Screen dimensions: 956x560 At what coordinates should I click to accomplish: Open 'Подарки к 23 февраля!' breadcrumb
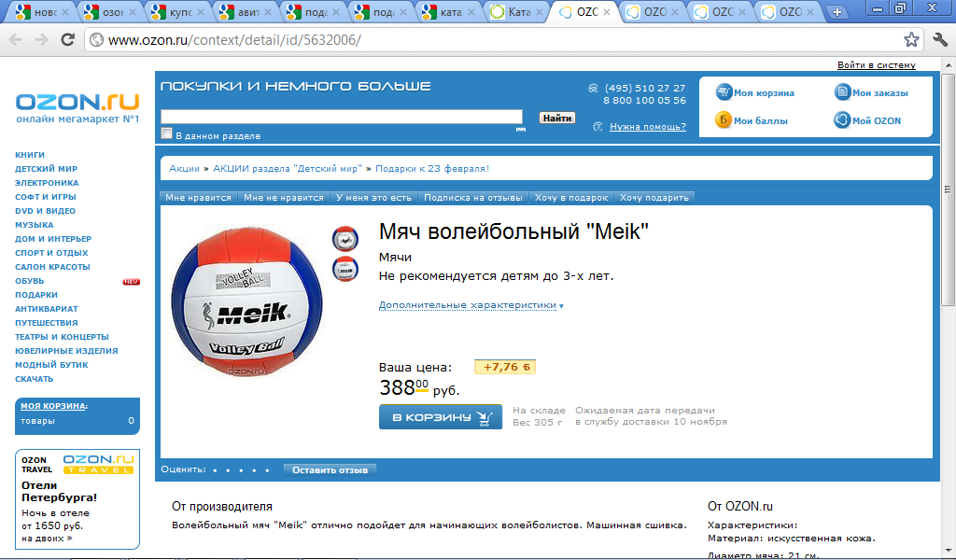432,169
